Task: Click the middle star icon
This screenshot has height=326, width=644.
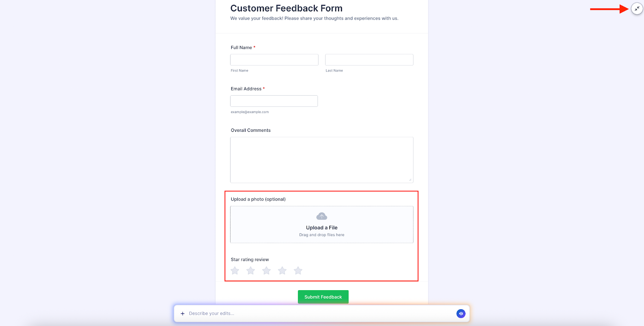Action: tap(266, 270)
